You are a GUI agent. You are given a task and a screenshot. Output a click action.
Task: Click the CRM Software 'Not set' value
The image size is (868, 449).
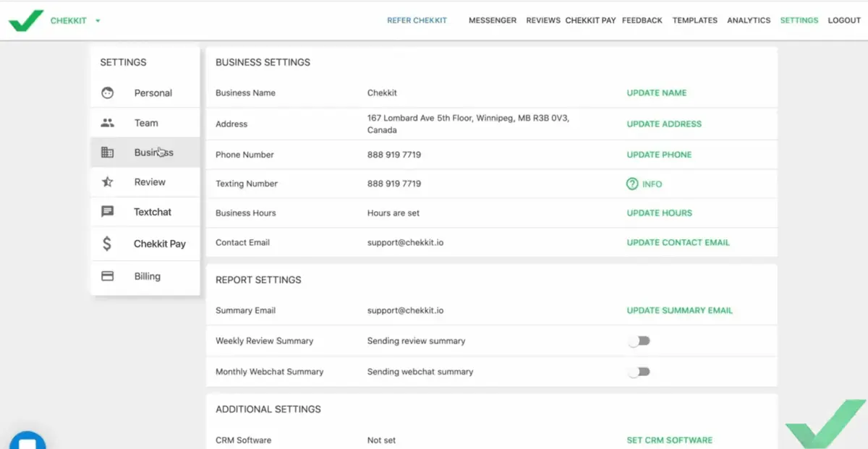coord(381,440)
